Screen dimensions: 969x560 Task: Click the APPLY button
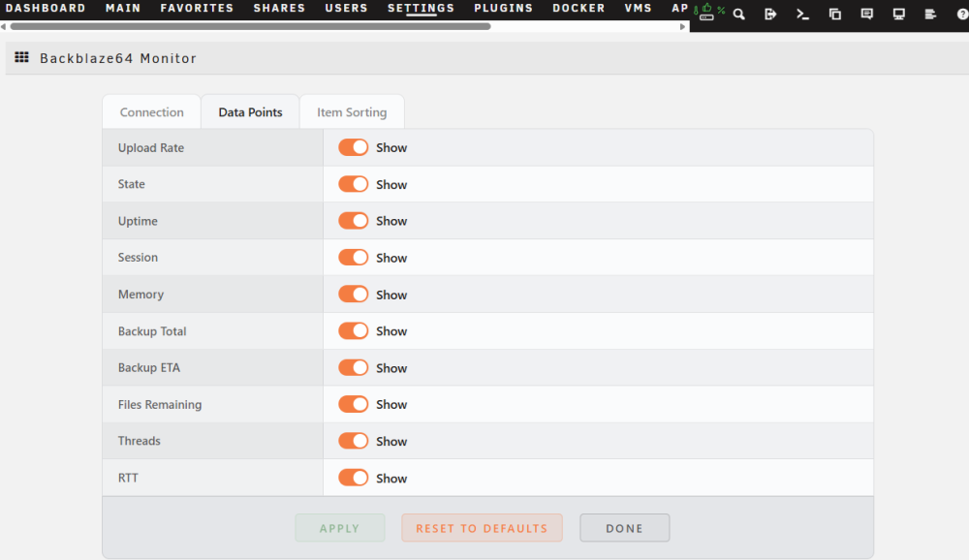pyautogui.click(x=340, y=528)
